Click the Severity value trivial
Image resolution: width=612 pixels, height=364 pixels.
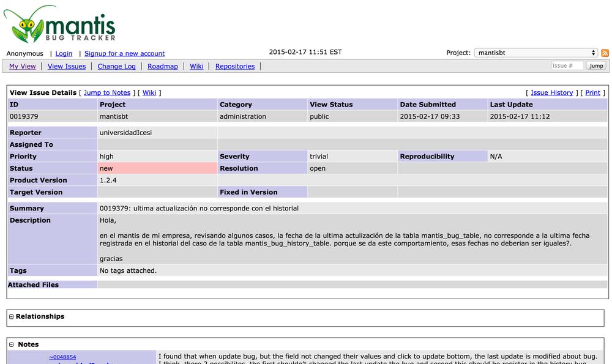click(x=319, y=157)
